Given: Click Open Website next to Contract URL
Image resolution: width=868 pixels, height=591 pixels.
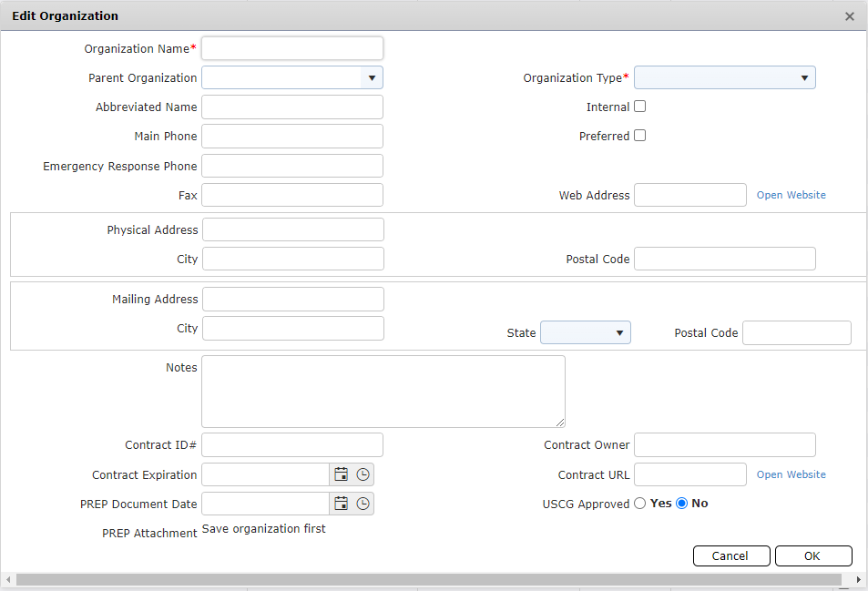Looking at the screenshot, I should (x=791, y=474).
